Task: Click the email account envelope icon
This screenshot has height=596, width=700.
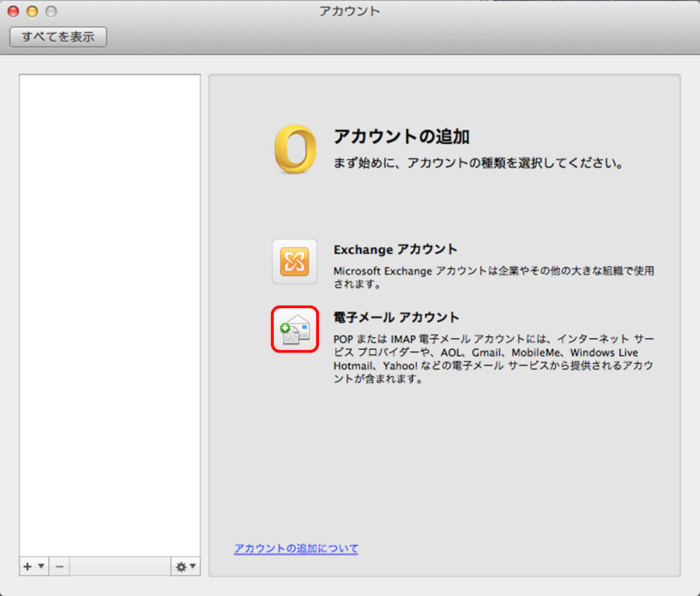Action: coord(295,329)
